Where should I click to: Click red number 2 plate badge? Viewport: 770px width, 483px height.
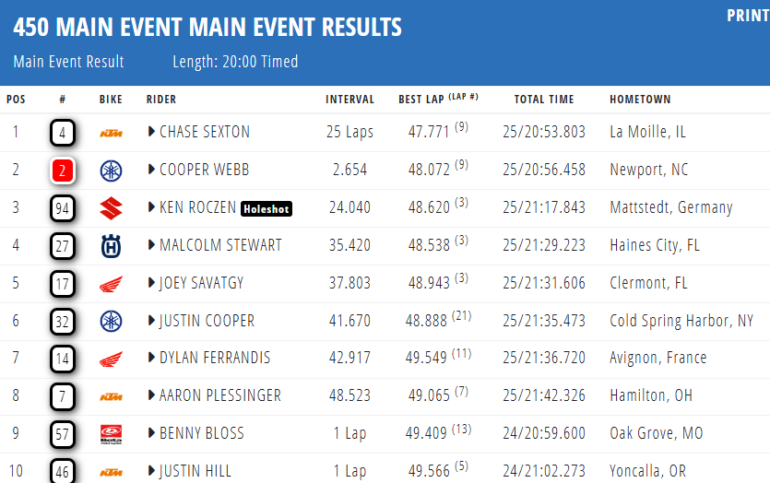click(x=62, y=170)
